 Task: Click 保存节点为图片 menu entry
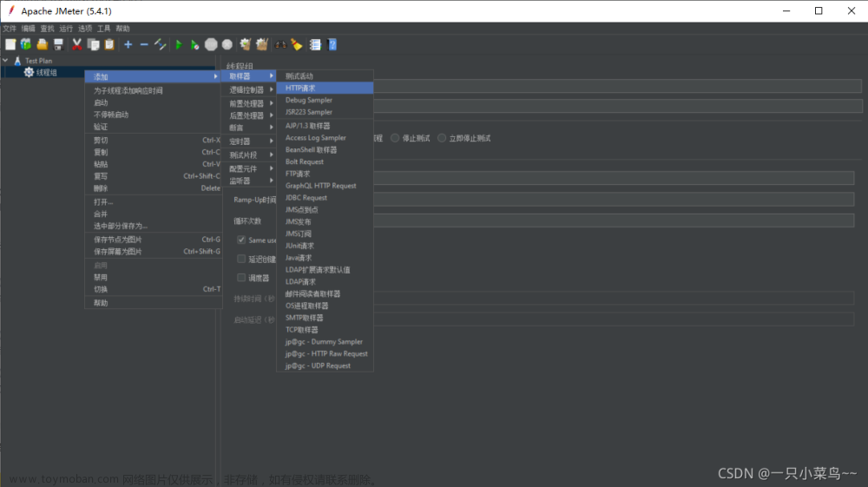pyautogui.click(x=153, y=240)
